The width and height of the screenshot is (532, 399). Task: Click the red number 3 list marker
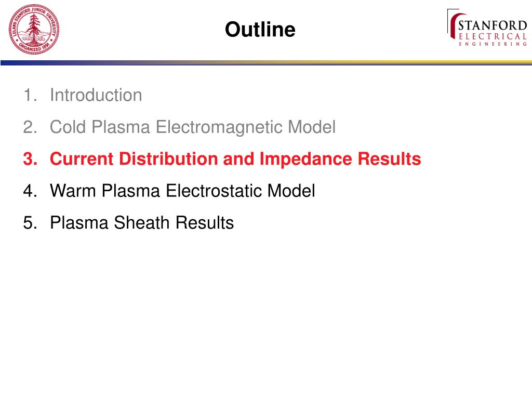tap(30, 159)
